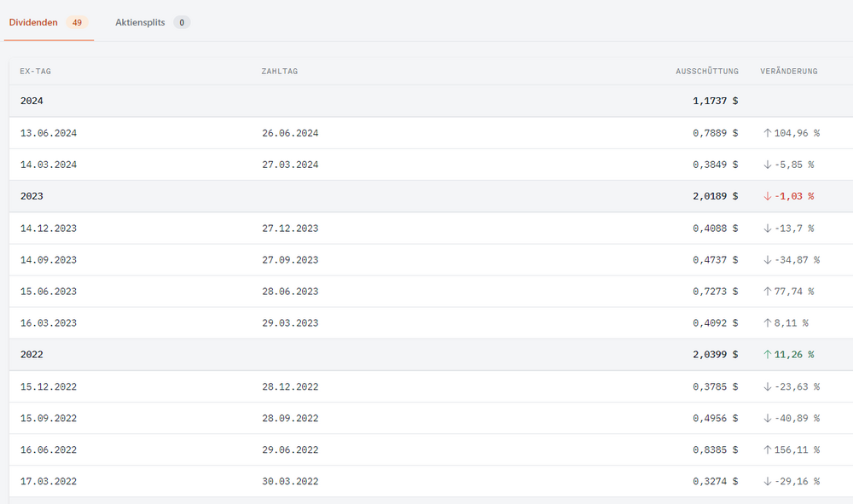Click the down arrow beside -5,85 %
This screenshot has height=504, width=853.
[x=768, y=165]
